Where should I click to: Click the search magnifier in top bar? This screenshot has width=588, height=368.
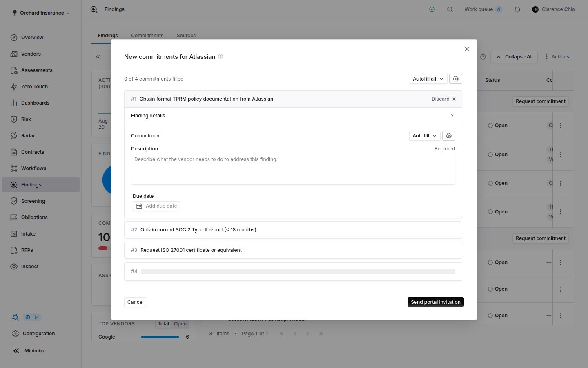pos(450,9)
